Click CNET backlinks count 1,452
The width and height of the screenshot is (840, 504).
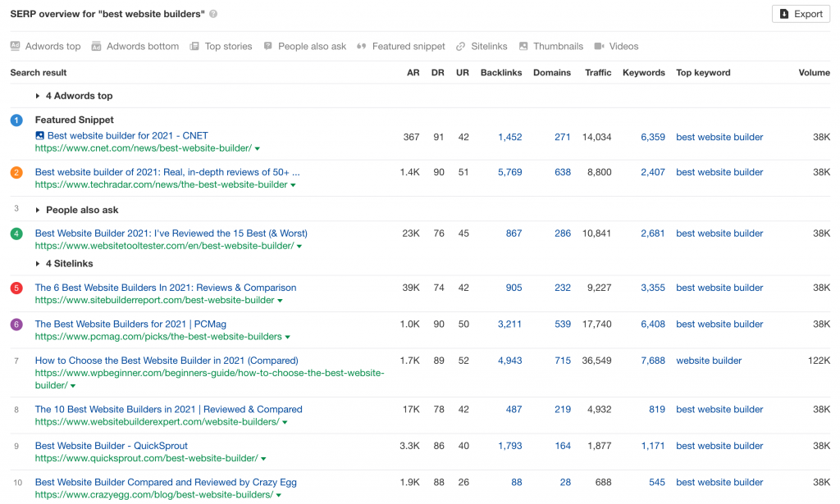click(x=509, y=137)
